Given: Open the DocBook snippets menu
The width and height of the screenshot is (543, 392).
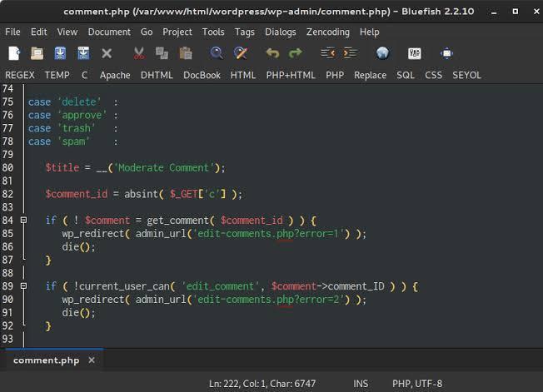Looking at the screenshot, I should point(202,75).
